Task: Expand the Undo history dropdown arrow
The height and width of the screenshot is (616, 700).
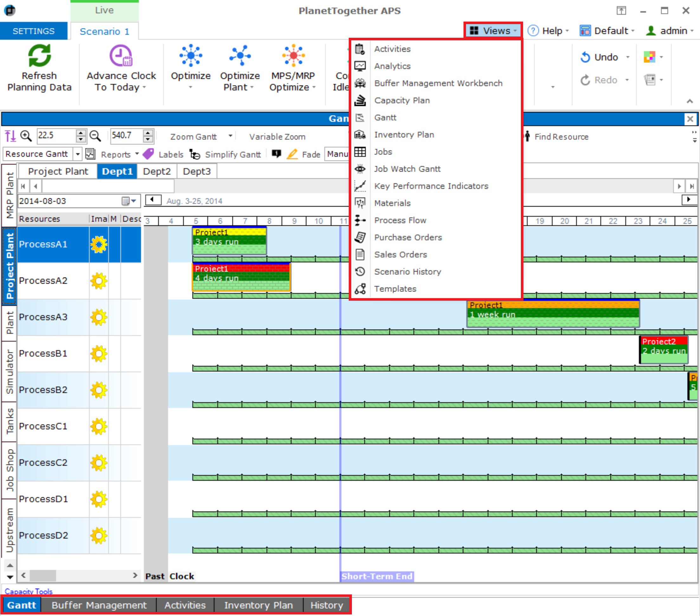Action: point(627,57)
